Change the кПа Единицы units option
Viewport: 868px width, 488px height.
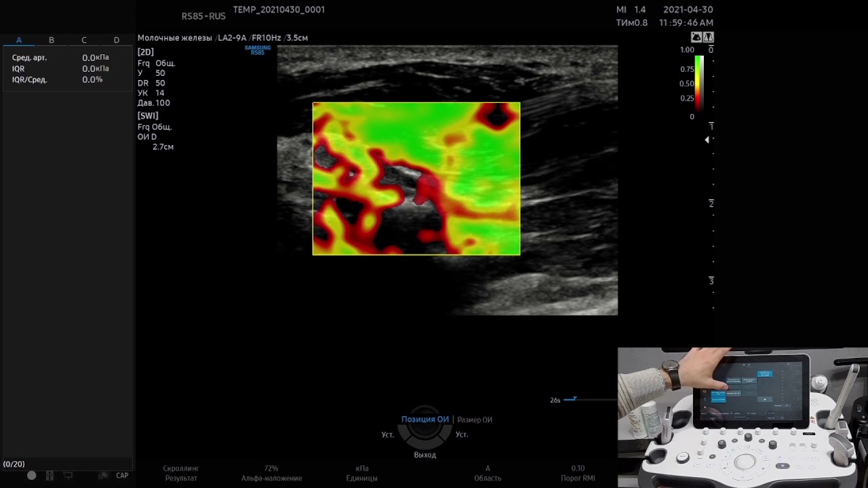362,473
